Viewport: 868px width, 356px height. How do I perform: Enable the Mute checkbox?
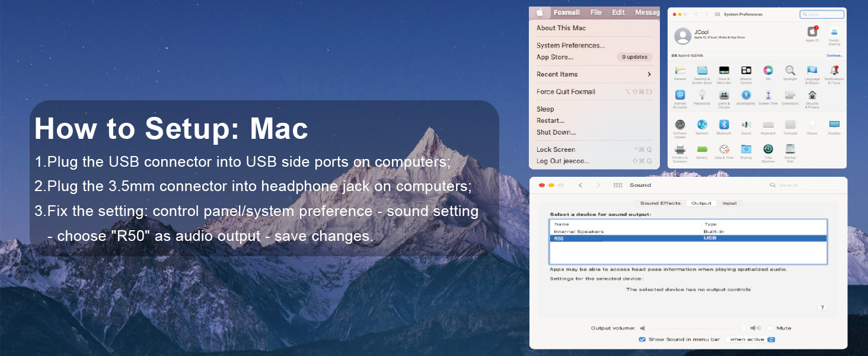769,328
